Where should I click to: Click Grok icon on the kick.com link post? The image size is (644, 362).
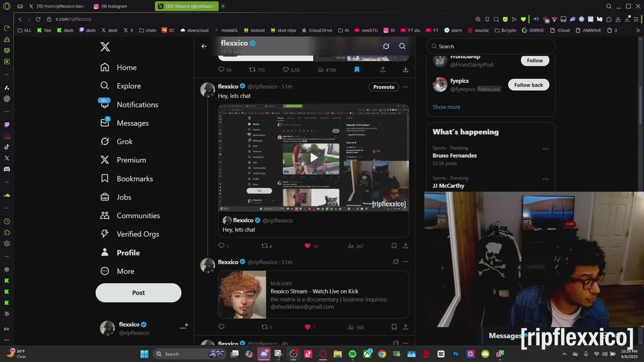[x=395, y=261]
